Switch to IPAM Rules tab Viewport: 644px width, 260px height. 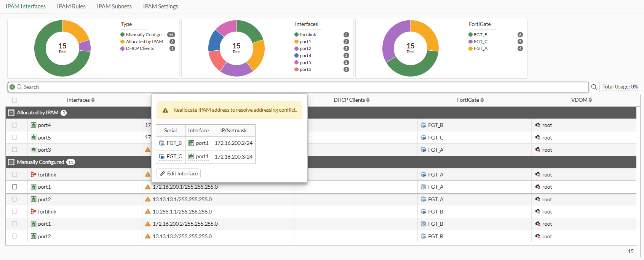[71, 6]
